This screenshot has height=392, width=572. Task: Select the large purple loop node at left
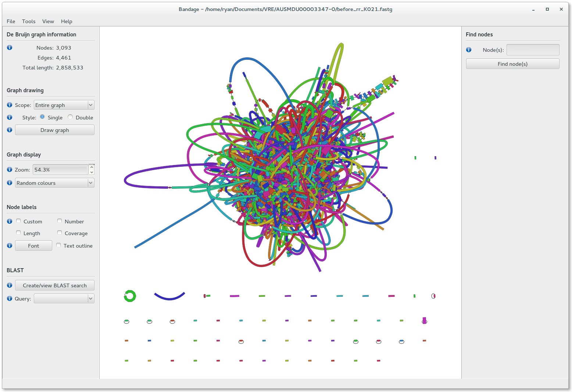tap(147, 177)
